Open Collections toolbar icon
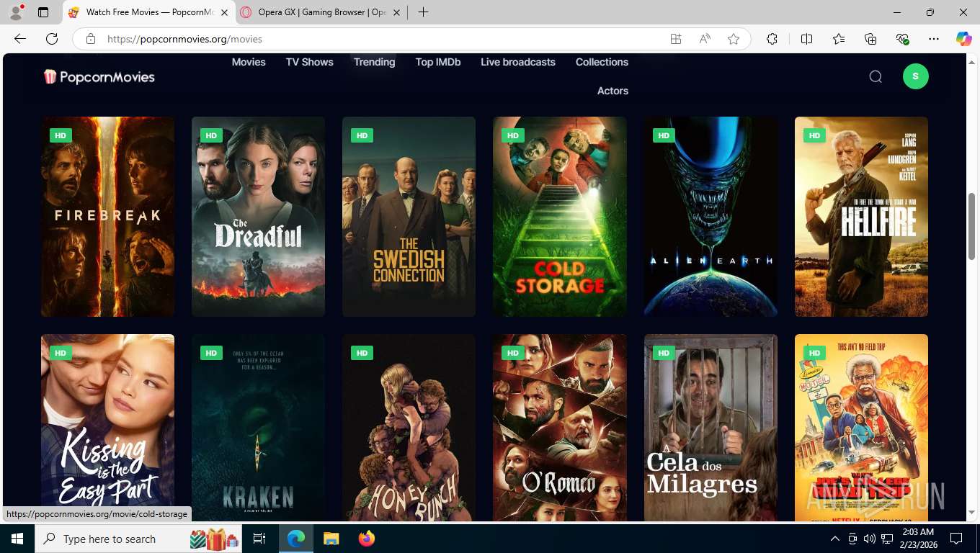 [x=870, y=39]
